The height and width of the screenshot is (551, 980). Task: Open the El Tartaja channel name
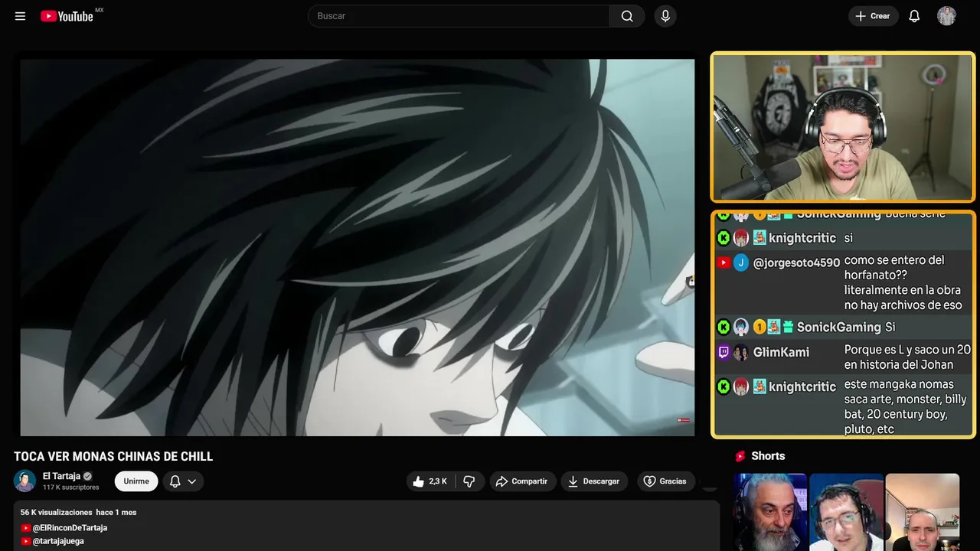coord(61,476)
